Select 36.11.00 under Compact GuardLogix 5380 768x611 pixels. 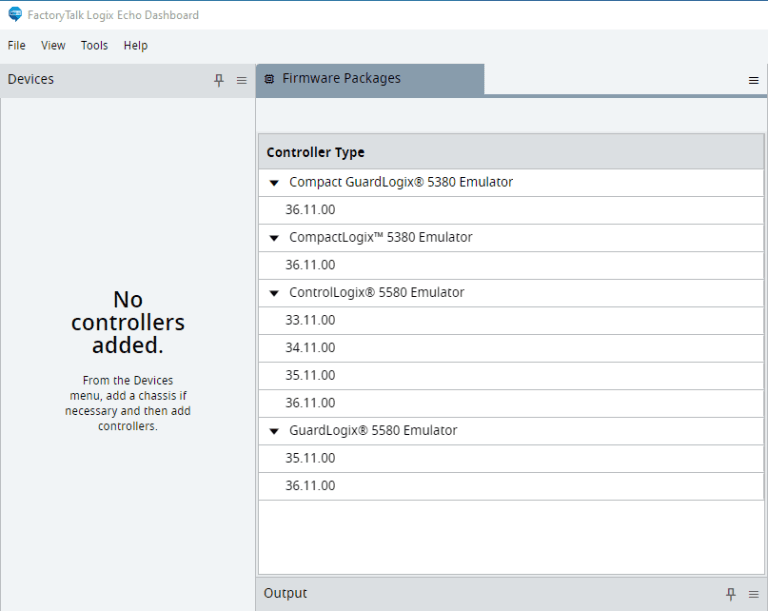(x=511, y=210)
